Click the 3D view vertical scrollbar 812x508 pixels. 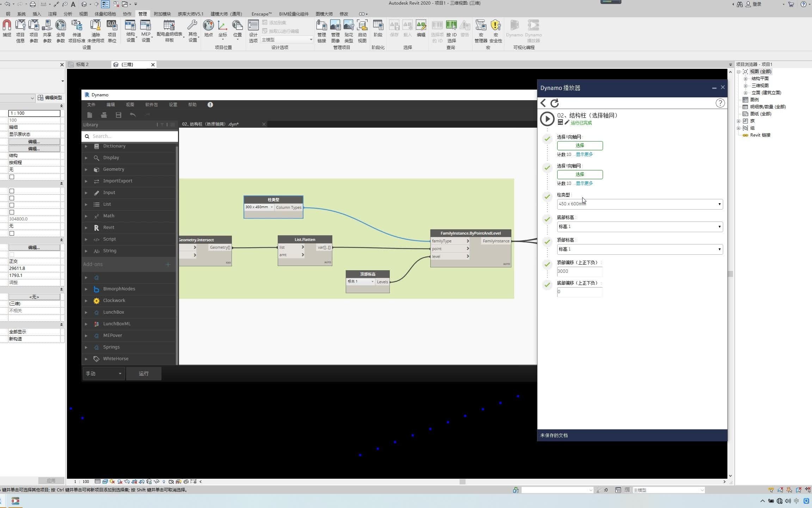(x=730, y=274)
